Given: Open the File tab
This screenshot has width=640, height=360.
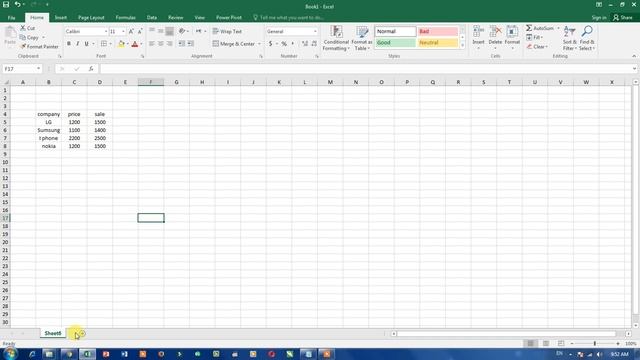Looking at the screenshot, I should point(11,18).
